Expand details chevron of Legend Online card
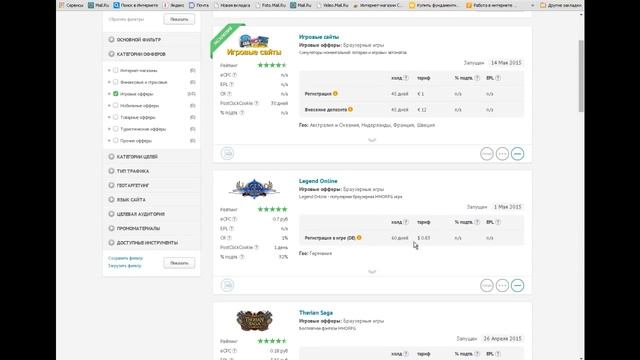This screenshot has width=640, height=360. [x=372, y=271]
